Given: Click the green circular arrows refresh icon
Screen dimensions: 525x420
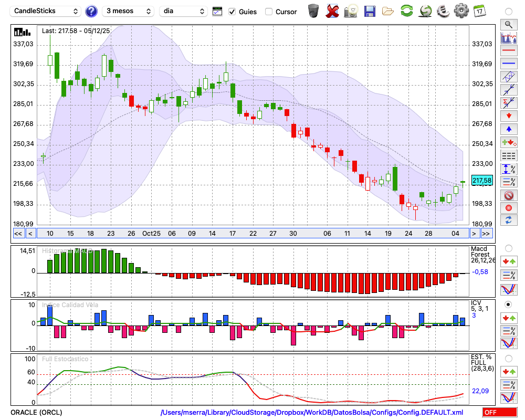Looking at the screenshot, I should coord(406,11).
